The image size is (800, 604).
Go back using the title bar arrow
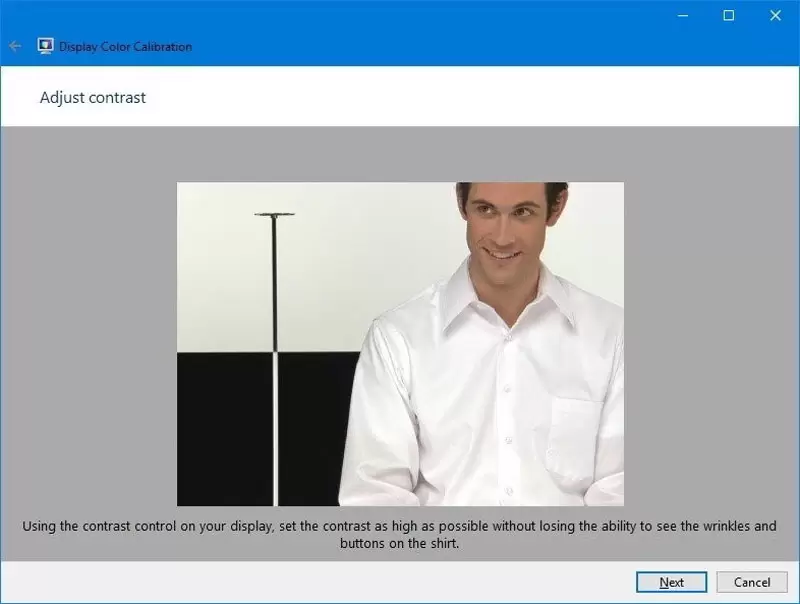15,46
